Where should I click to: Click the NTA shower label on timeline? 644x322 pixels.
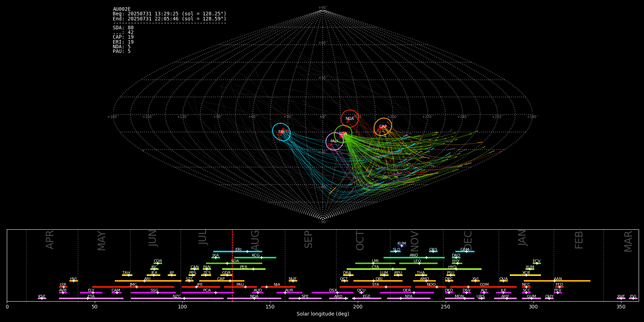click(409, 297)
